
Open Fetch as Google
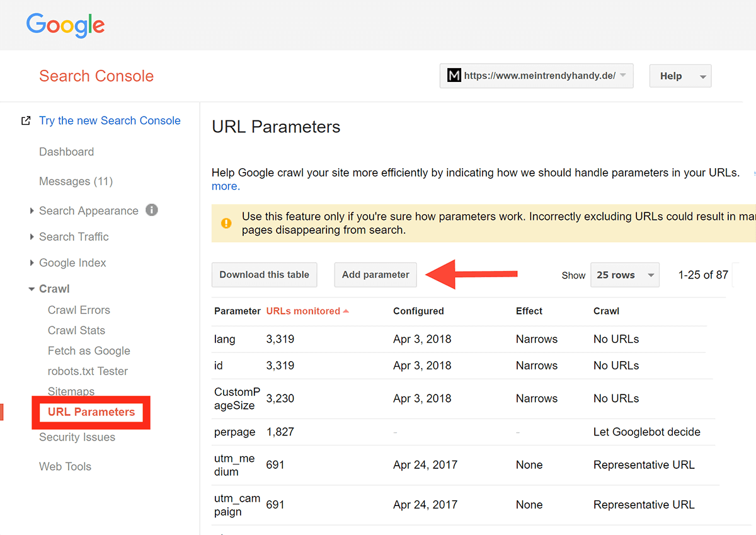89,351
